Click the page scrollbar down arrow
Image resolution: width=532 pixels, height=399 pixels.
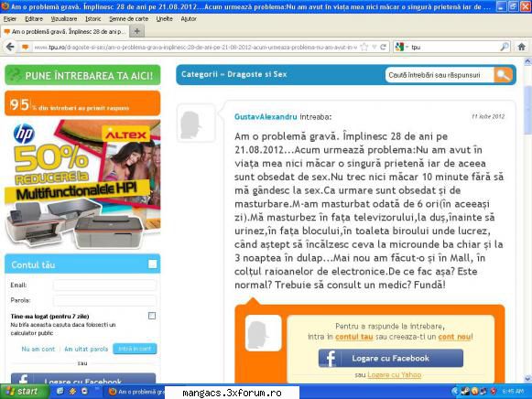point(527,379)
